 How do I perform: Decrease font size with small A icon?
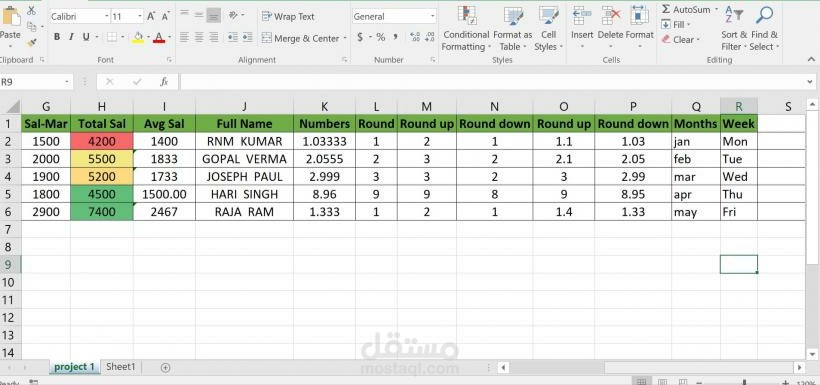(x=165, y=16)
